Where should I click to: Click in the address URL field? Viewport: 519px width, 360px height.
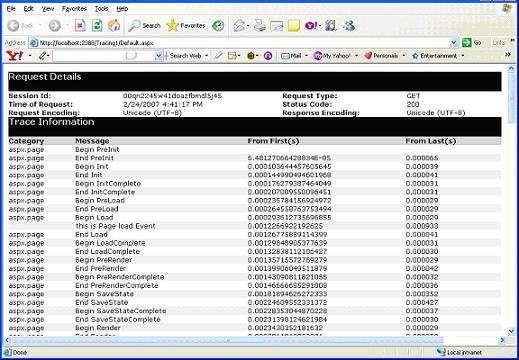click(x=243, y=43)
